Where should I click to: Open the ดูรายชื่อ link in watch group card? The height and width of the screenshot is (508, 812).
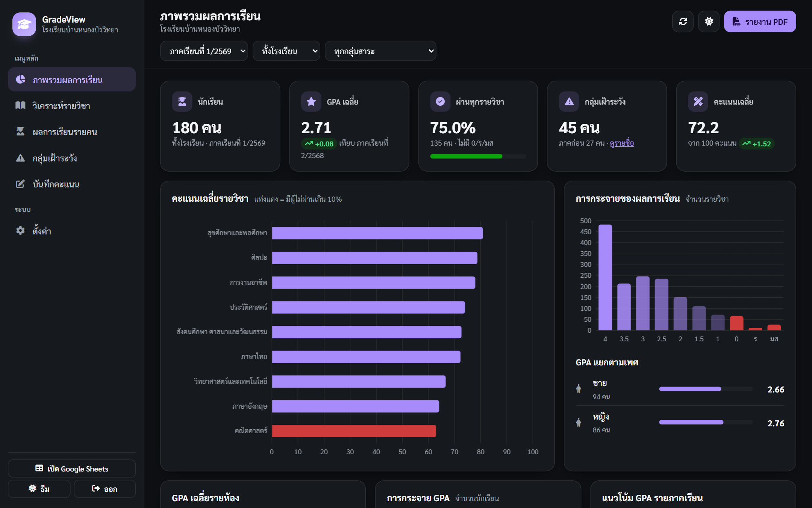point(622,143)
